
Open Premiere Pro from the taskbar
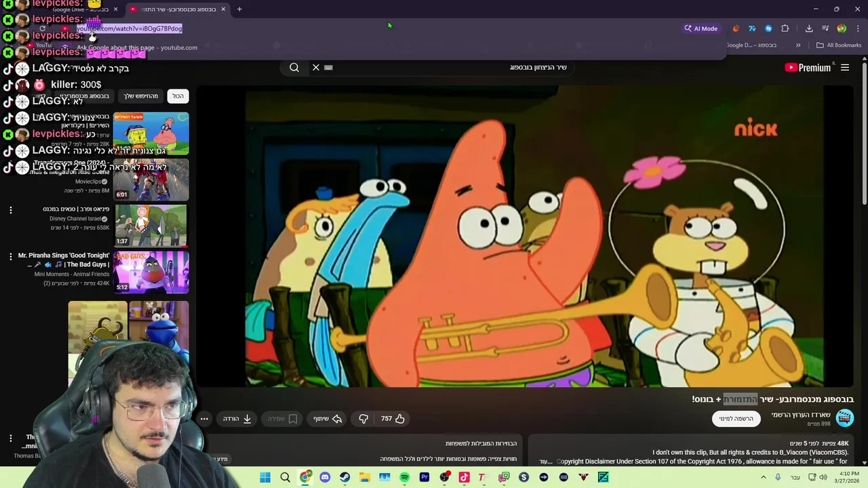coord(425,477)
